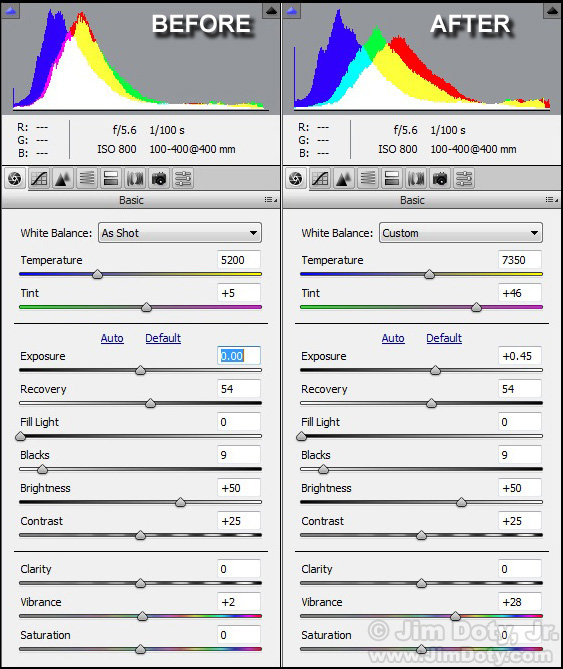Open the Detail tab icon in BEFORE panel
563x669 pixels.
63,178
